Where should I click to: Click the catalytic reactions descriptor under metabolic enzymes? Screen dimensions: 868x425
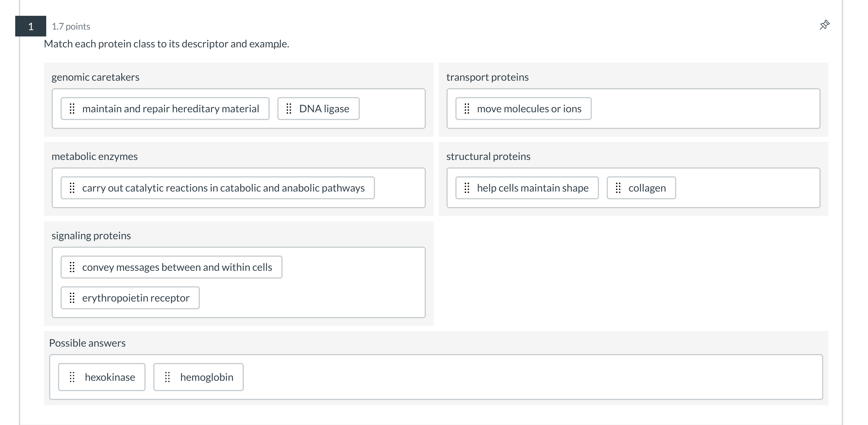[223, 188]
